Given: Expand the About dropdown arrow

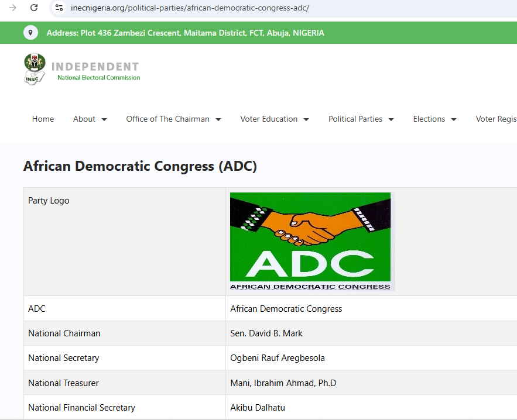Looking at the screenshot, I should tap(104, 119).
